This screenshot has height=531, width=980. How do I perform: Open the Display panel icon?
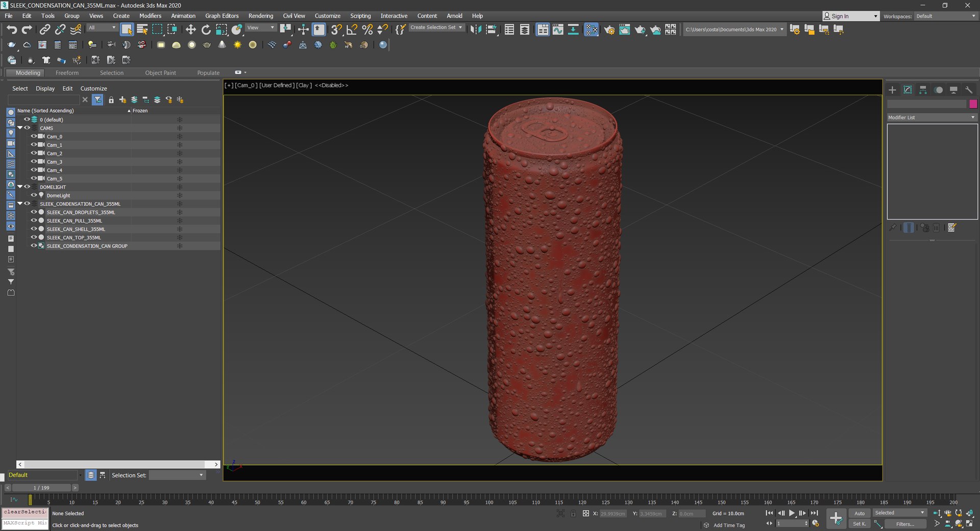953,90
